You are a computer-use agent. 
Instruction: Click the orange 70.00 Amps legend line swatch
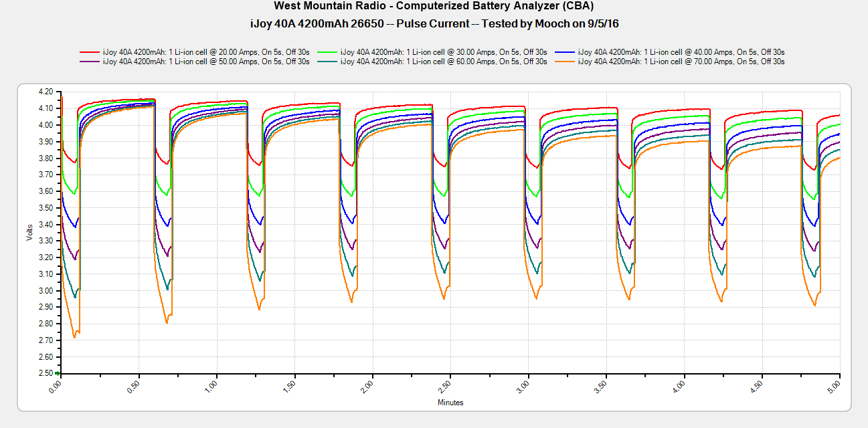coord(565,62)
